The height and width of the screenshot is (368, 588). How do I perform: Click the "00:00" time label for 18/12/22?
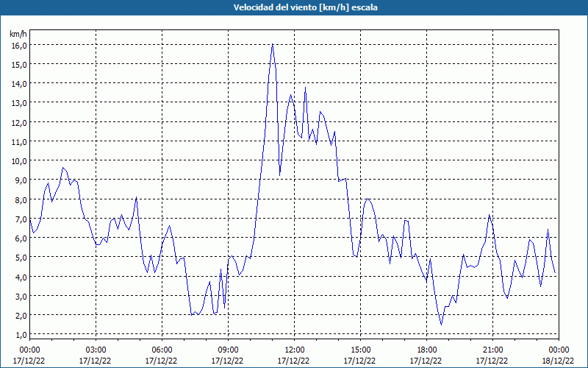pos(559,350)
